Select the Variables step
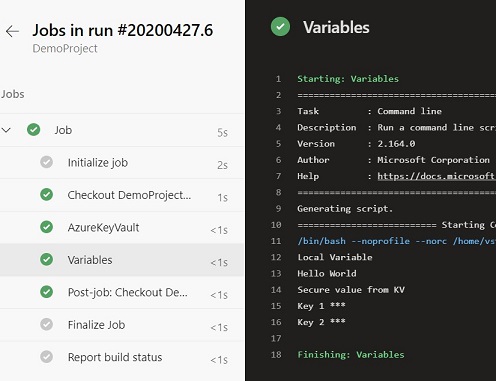This screenshot has height=381, width=496. point(122,260)
